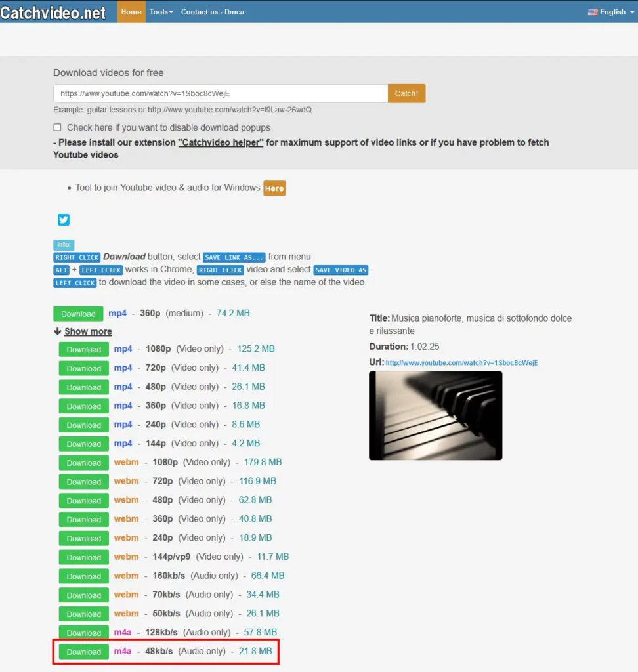638x672 pixels.
Task: Download webm 240p video only
Action: click(x=83, y=538)
